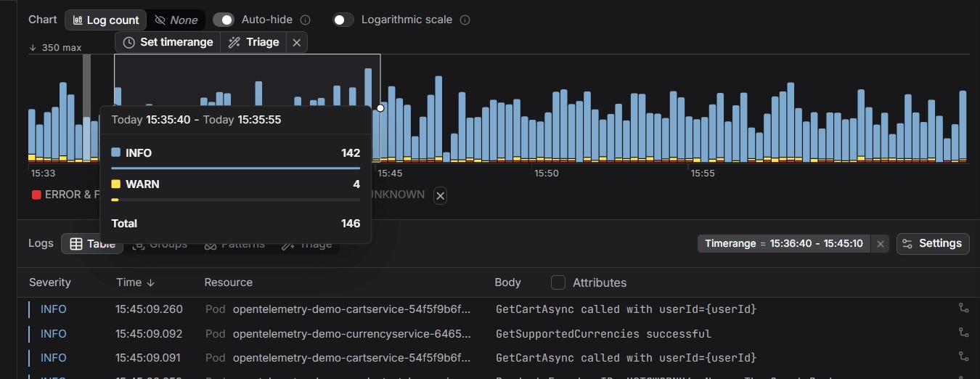Sort by the Severity column header
The width and height of the screenshot is (980, 379).
(x=50, y=282)
